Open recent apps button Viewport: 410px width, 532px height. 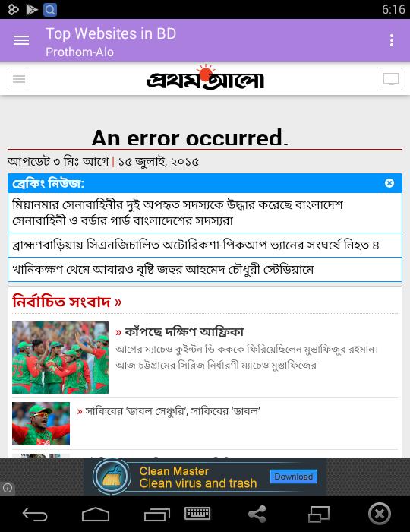tap(157, 515)
